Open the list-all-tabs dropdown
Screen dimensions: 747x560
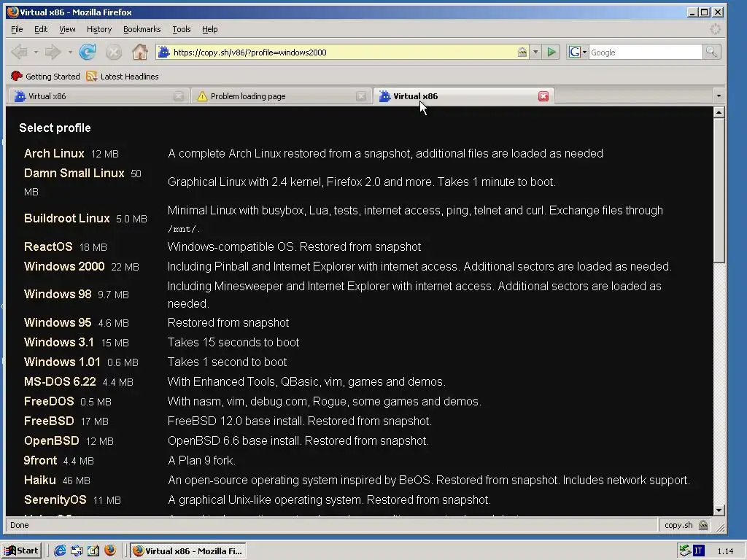[x=719, y=96]
